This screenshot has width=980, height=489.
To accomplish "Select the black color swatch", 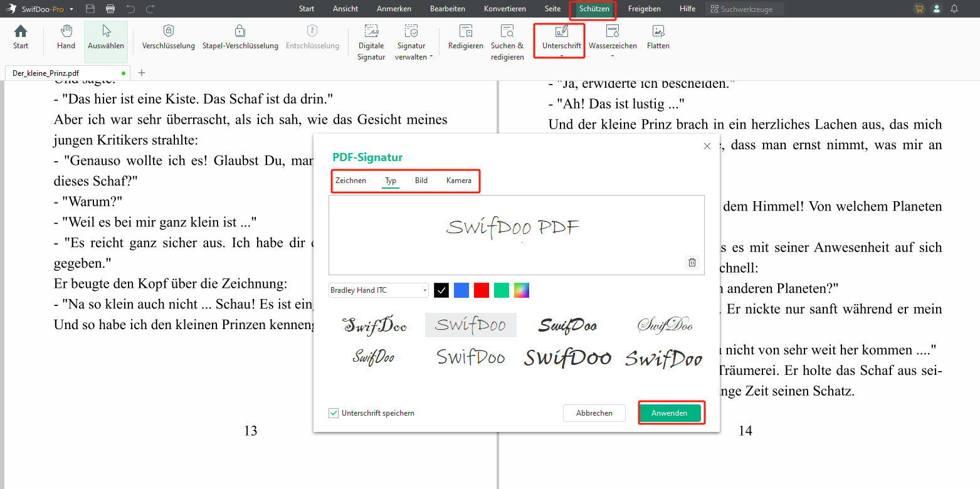I will 441,290.
